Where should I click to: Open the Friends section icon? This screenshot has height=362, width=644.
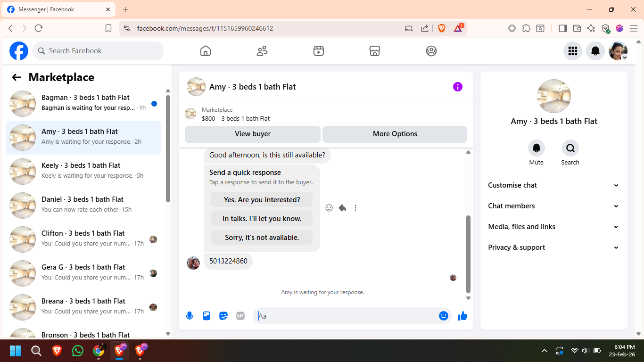(x=262, y=51)
